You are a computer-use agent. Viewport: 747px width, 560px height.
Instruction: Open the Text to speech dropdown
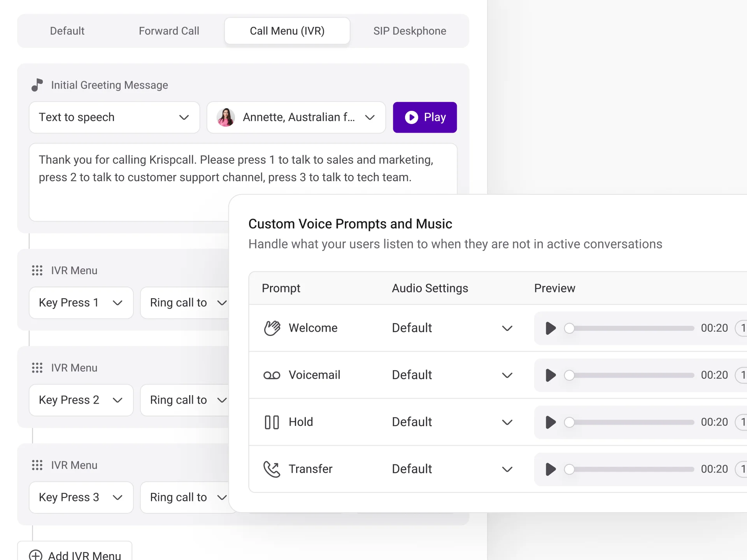pyautogui.click(x=114, y=117)
